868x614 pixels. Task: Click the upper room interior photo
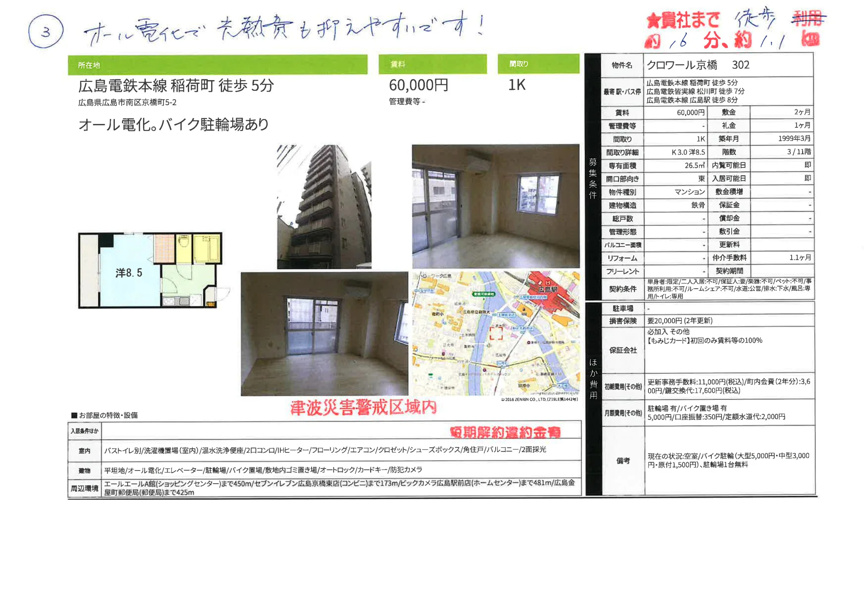click(x=495, y=206)
